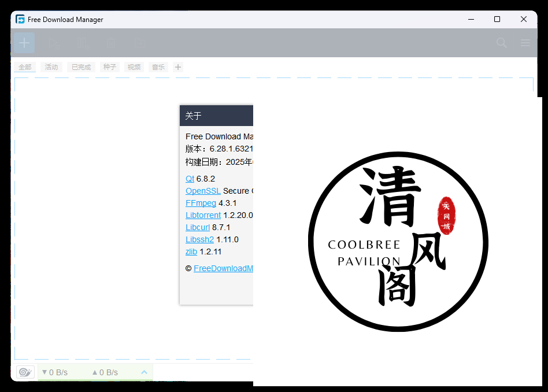This screenshot has width=548, height=392.
Task: Click the 关于 dialog title bar
Action: 216,116
